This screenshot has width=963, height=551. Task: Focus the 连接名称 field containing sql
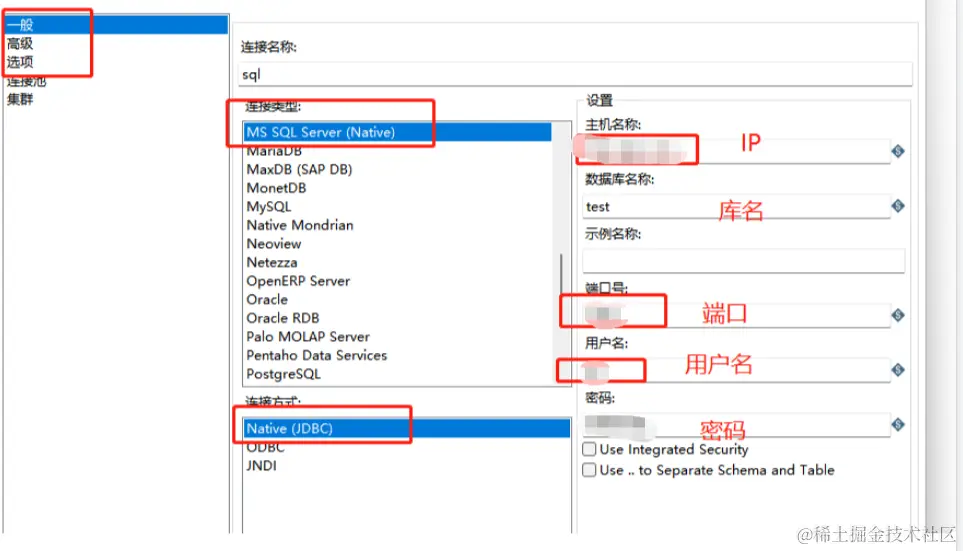coord(575,74)
